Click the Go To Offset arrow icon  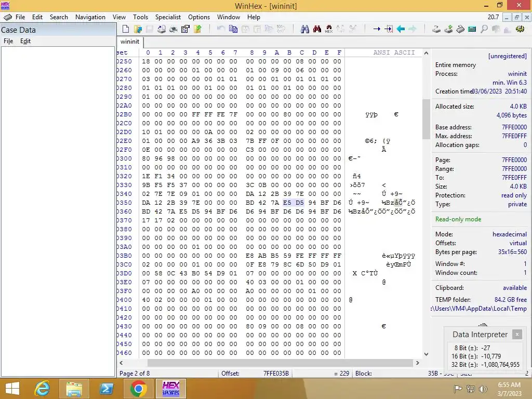377,29
